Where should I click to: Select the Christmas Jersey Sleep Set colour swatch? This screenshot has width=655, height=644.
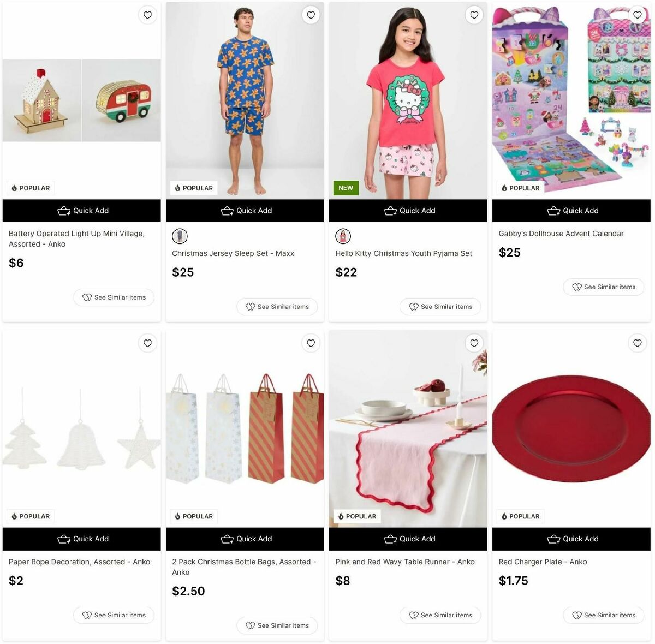[180, 236]
